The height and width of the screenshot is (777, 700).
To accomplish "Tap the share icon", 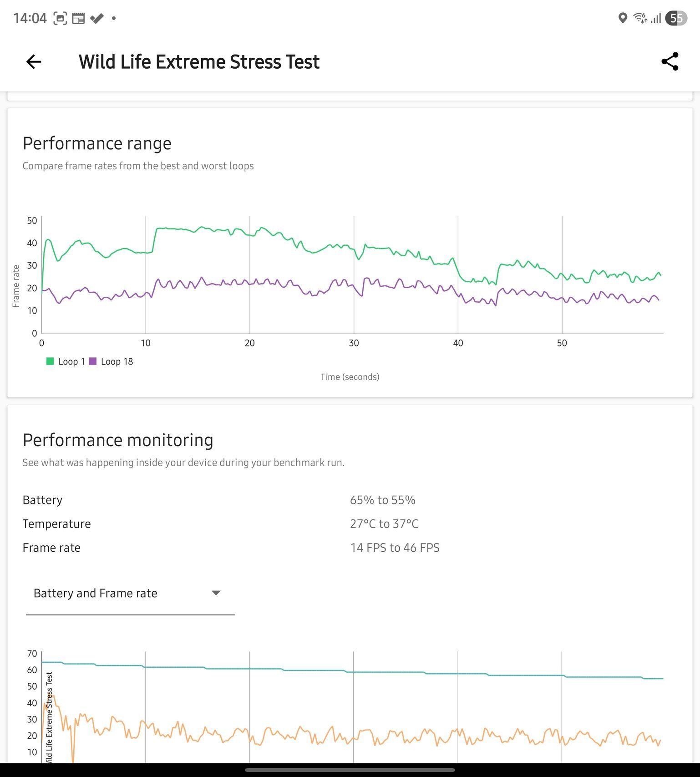I will click(x=670, y=62).
